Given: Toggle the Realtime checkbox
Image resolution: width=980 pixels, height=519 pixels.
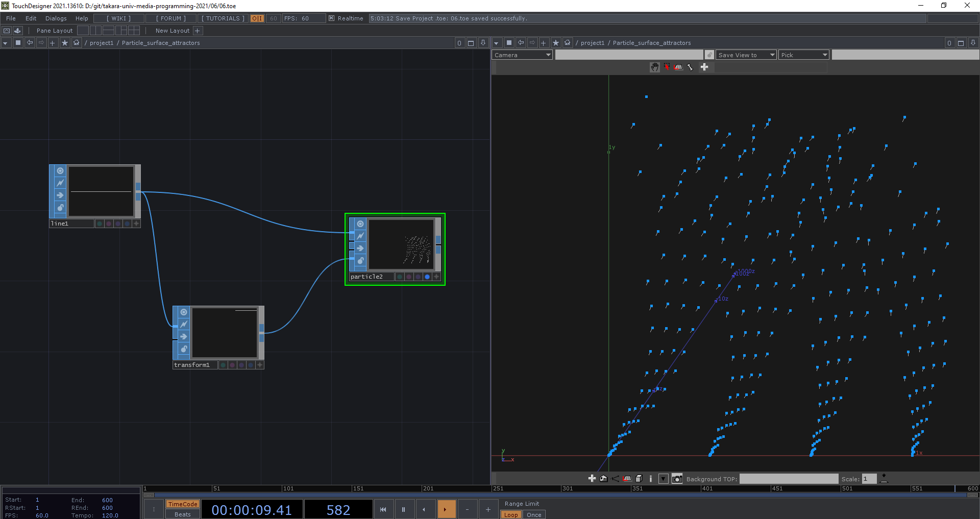Looking at the screenshot, I should click(332, 18).
